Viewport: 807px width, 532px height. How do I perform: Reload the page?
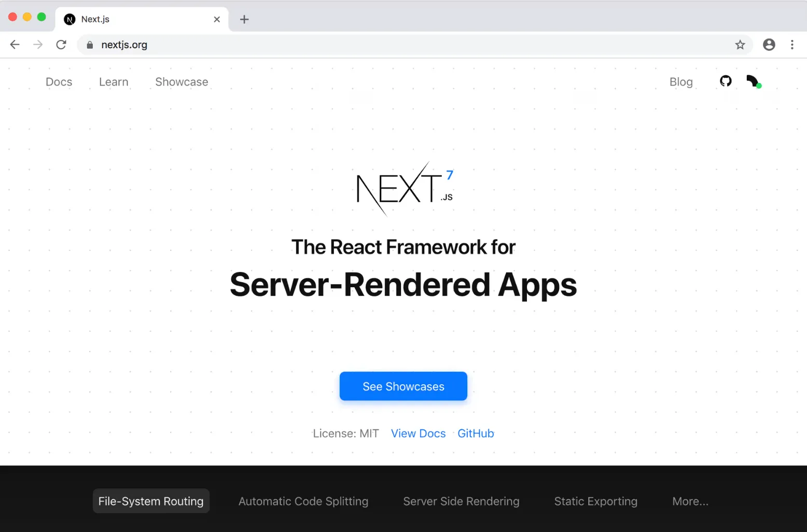[x=61, y=45]
